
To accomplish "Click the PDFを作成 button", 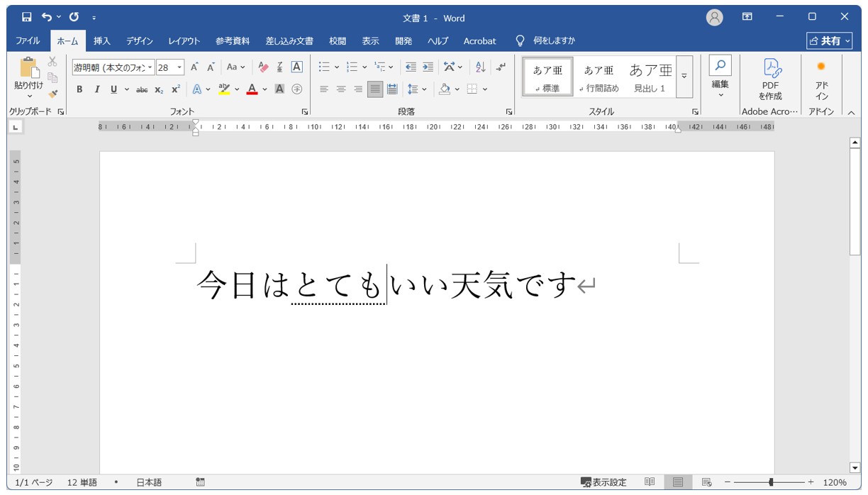I will 770,79.
